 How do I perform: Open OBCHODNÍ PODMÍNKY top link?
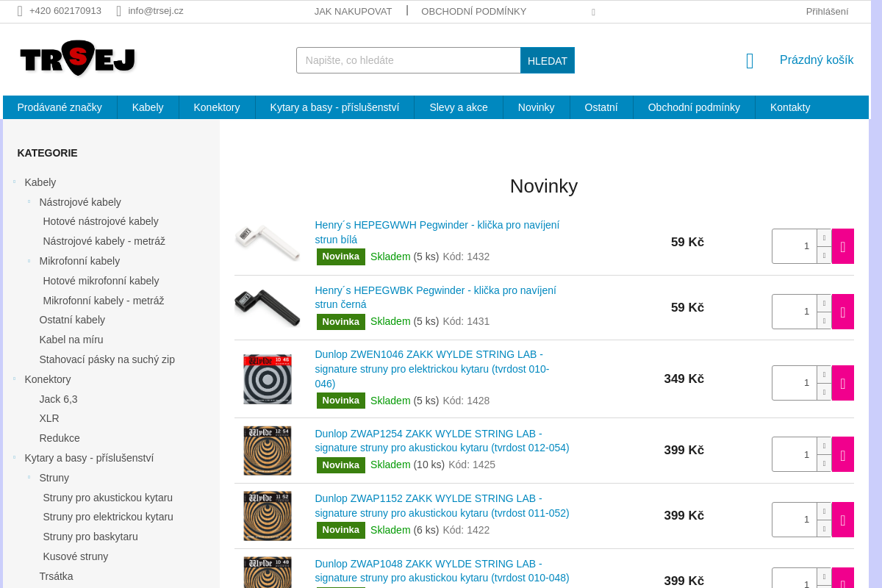pos(474,11)
